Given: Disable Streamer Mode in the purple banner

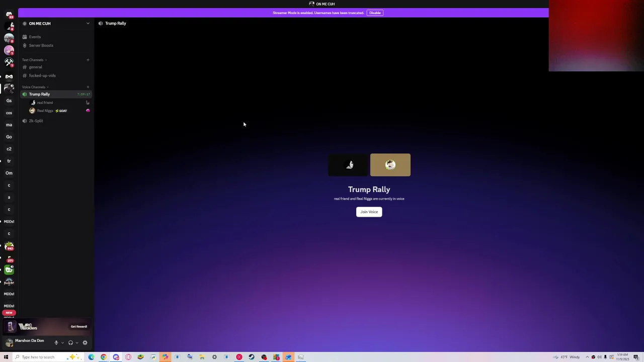Looking at the screenshot, I should 375,13.
